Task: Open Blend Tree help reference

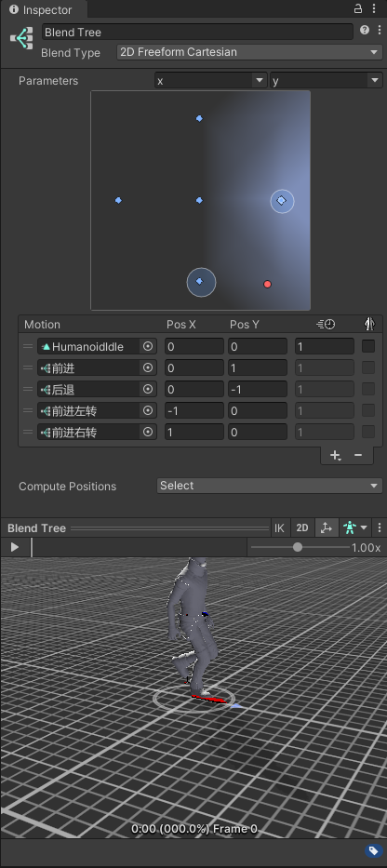Action: pyautogui.click(x=365, y=30)
